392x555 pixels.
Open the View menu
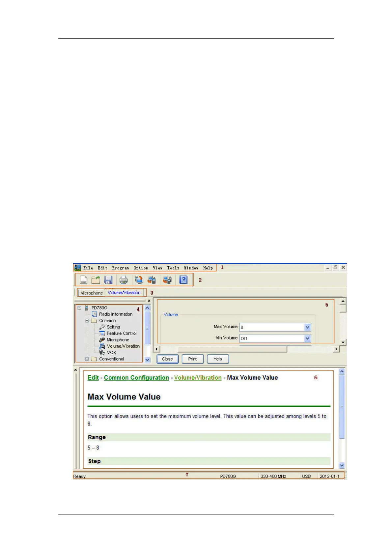158,268
